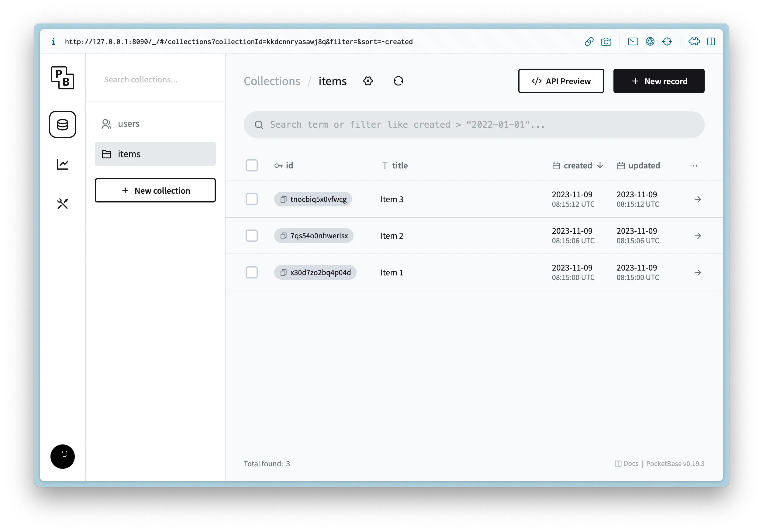Open items collection settings gear icon
The width and height of the screenshot is (763, 532).
click(x=368, y=81)
